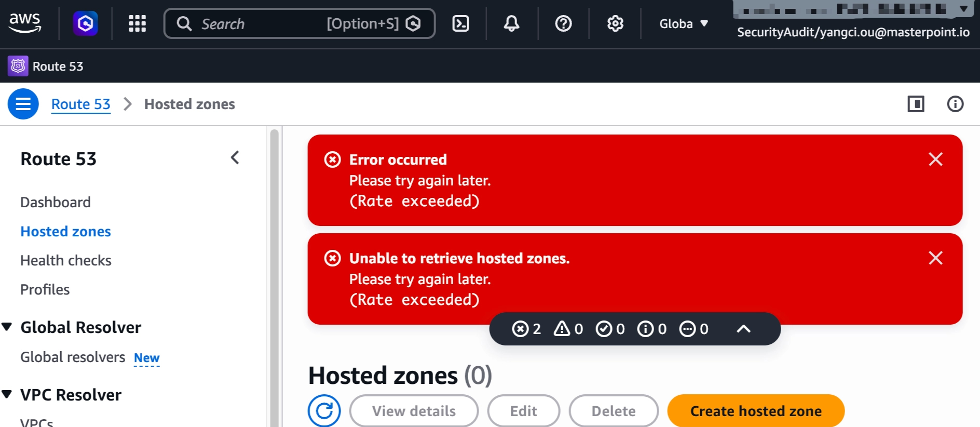The image size is (980, 427).
Task: Focus the AWS search box
Action: 300,23
